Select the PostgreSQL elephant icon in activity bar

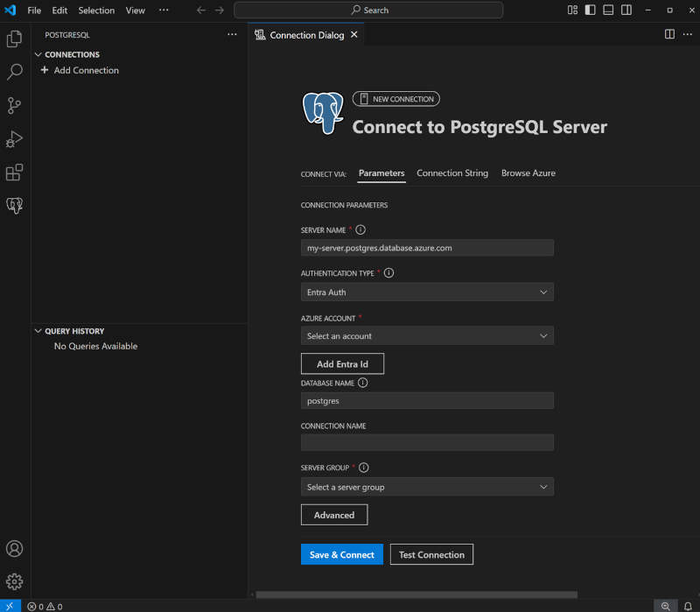tap(14, 206)
